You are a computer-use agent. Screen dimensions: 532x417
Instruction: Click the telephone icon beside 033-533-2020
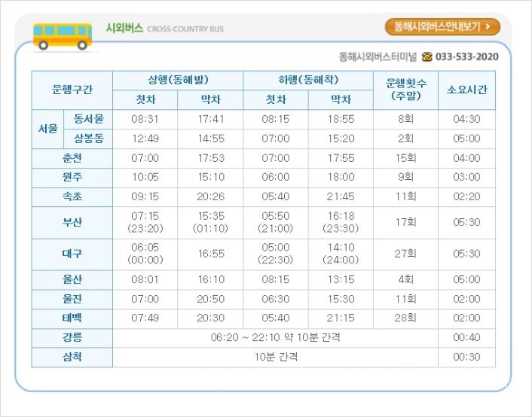point(427,56)
